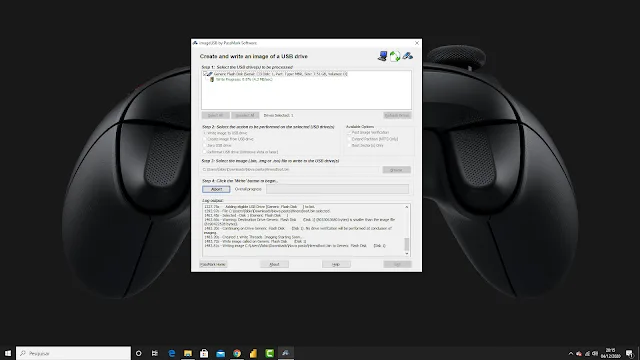Click the log output scrollbar thumb
This screenshot has height=360, width=640.
pos(407,244)
